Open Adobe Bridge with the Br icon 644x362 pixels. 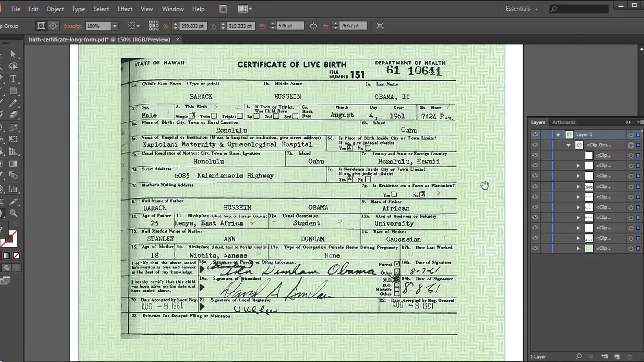(223, 9)
